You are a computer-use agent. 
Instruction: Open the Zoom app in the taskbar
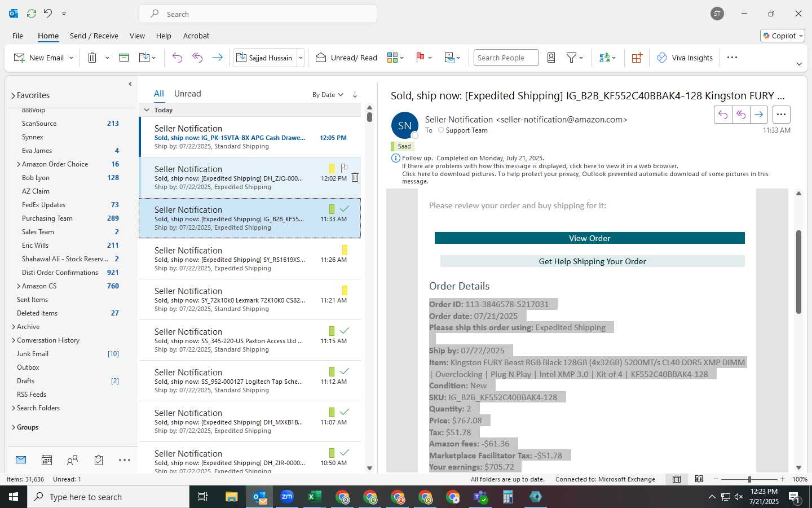[287, 497]
